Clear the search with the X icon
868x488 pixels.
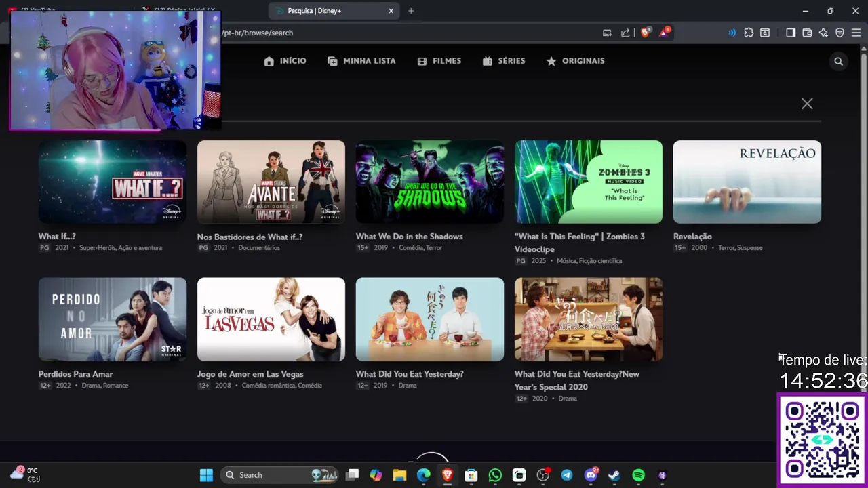click(x=807, y=104)
